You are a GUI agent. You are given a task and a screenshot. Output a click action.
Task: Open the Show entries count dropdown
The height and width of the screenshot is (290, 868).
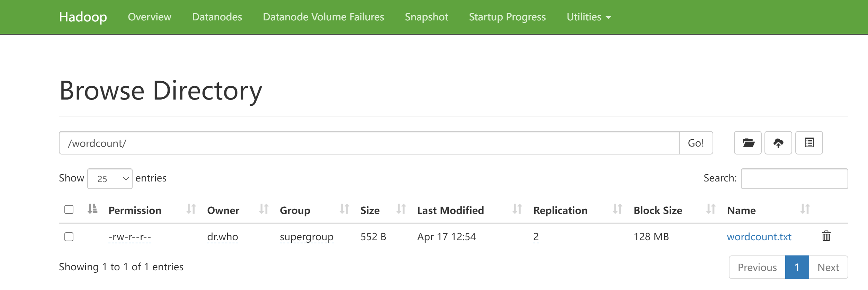click(110, 179)
